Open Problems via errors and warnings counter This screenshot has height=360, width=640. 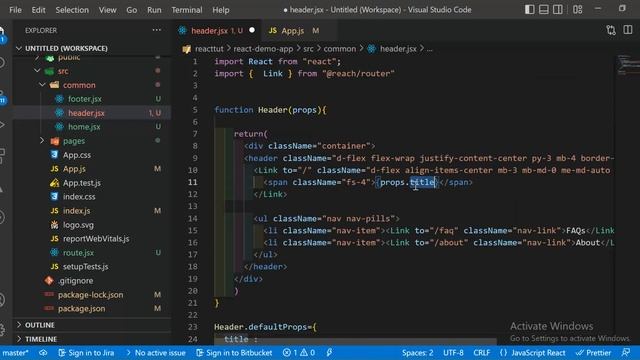(x=299, y=353)
